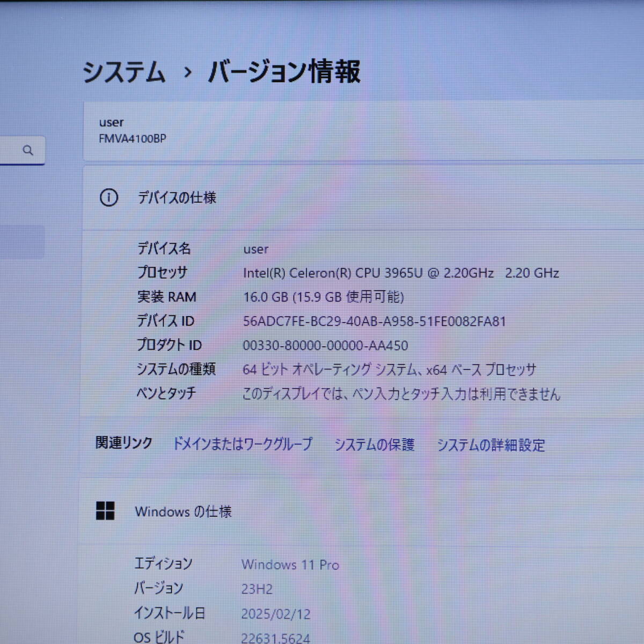Click the FMVA4100BP model name
The height and width of the screenshot is (644, 644).
pyautogui.click(x=133, y=138)
